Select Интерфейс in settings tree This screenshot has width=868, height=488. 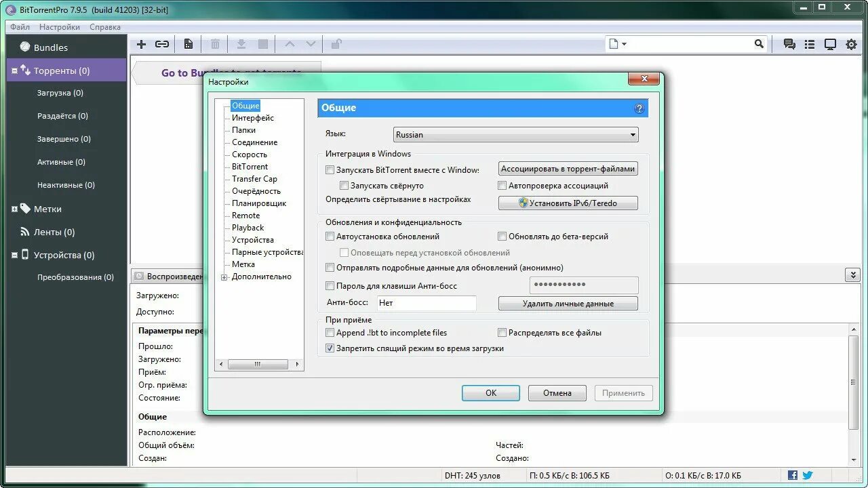(x=253, y=118)
